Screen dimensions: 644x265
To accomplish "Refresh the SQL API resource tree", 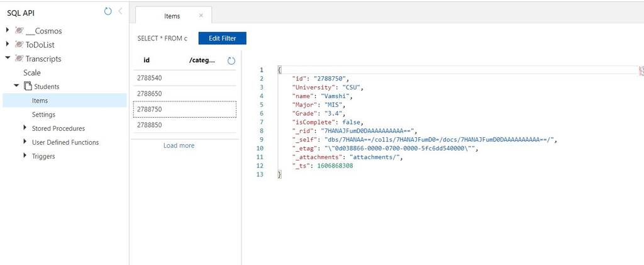I will point(108,11).
